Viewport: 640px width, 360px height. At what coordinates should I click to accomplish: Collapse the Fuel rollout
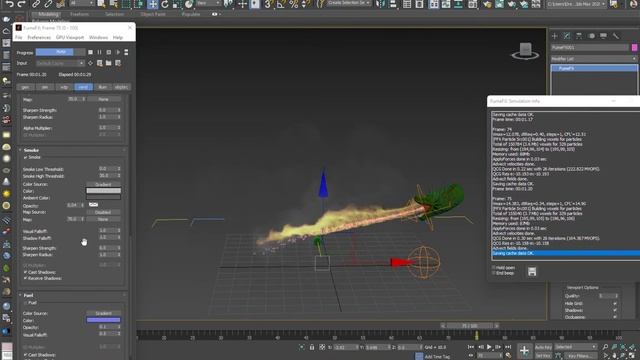click(x=20, y=295)
